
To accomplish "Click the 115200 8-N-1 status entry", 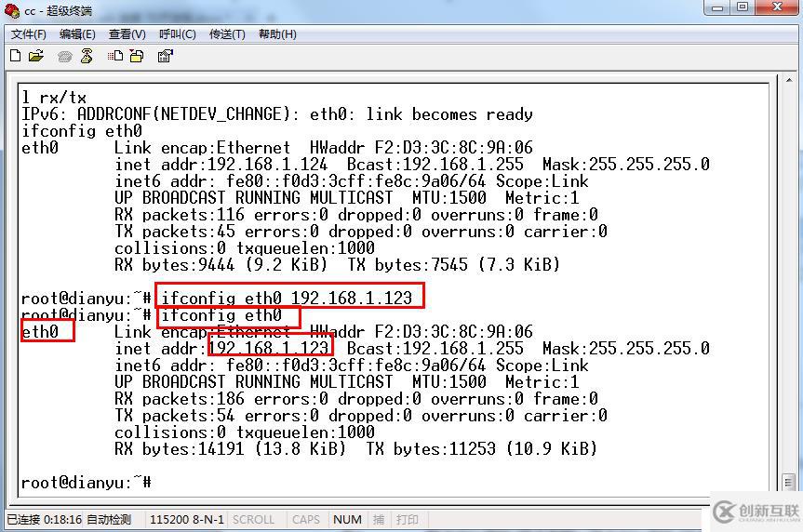I will coord(187,520).
